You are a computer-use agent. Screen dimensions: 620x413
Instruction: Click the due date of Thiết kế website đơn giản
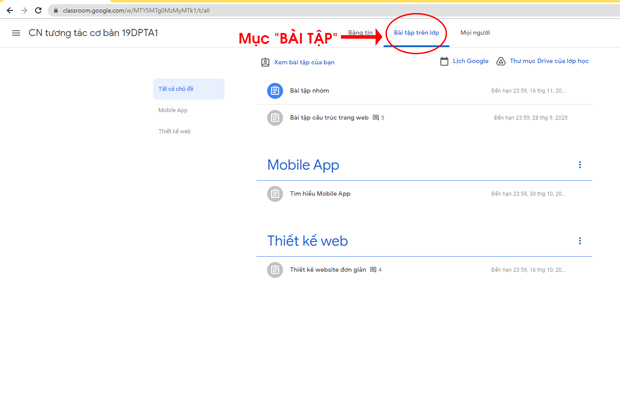point(528,270)
